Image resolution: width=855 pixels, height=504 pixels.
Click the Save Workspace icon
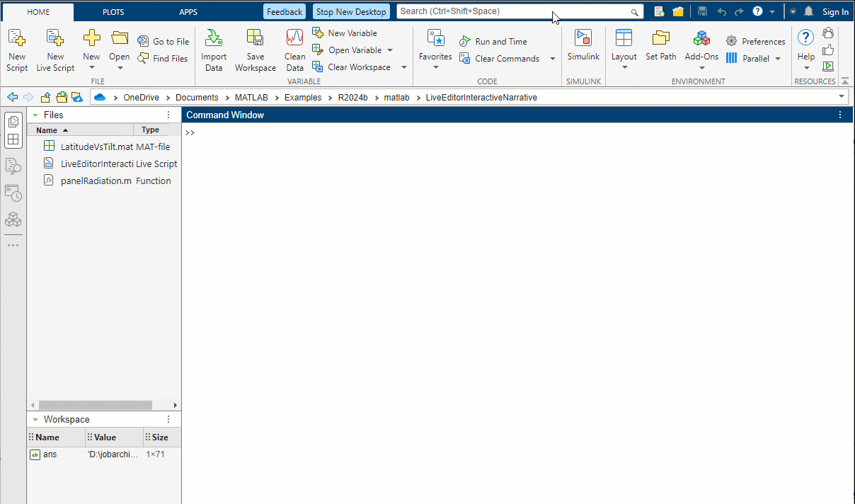tap(255, 50)
